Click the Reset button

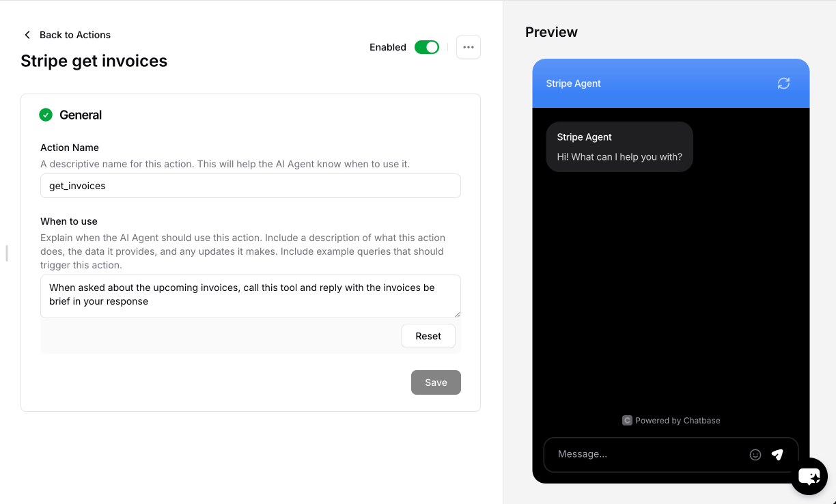tap(428, 336)
